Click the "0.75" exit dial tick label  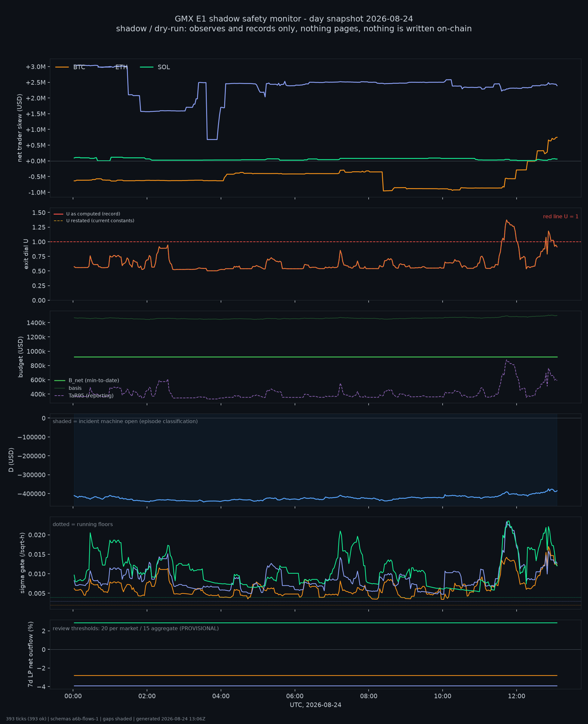39,256
